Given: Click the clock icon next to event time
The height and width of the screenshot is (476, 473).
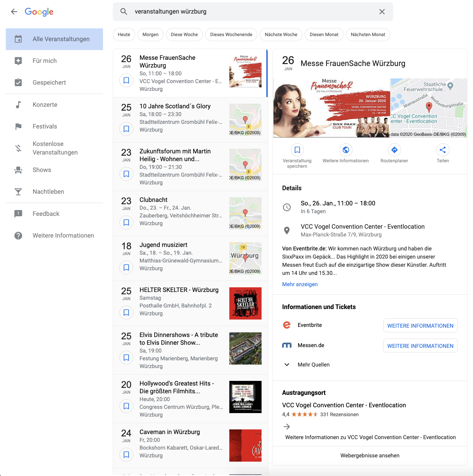Looking at the screenshot, I should click(287, 207).
